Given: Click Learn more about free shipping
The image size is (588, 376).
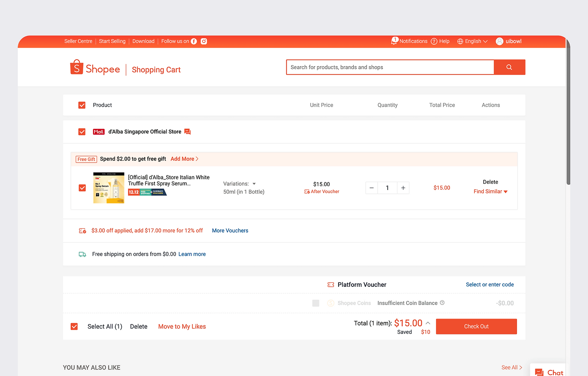Looking at the screenshot, I should [192, 254].
